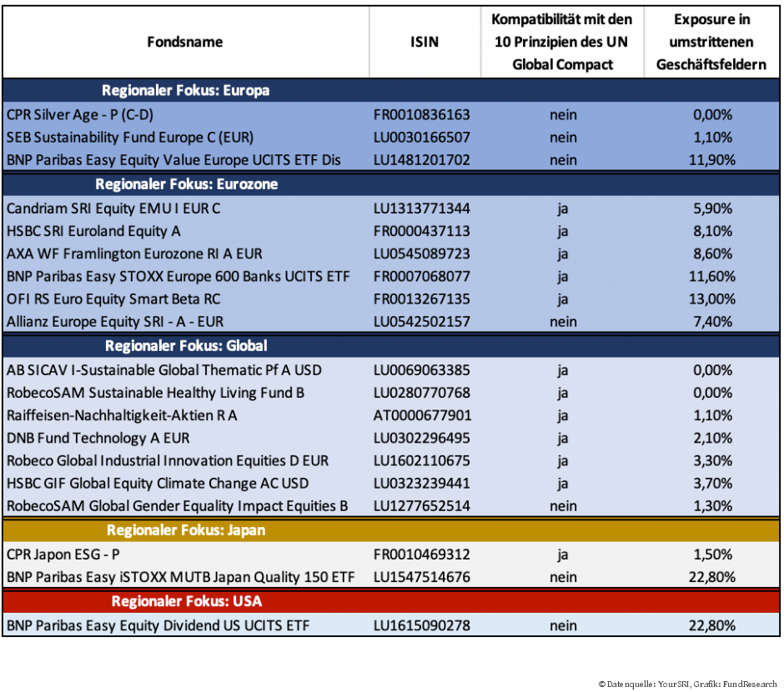Click ISIN AT0000677901 for Raiffeisen fund
Viewport: 784px width, 692px height.
[421, 415]
